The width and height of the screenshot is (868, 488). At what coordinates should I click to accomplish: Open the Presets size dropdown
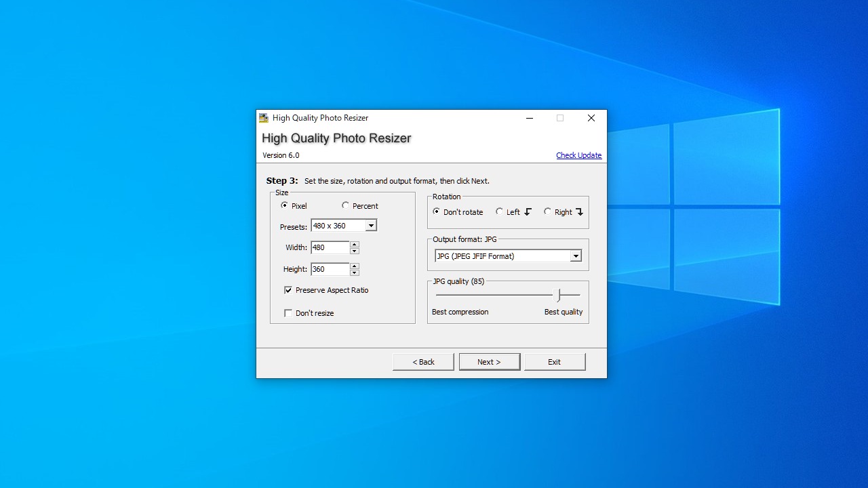371,226
